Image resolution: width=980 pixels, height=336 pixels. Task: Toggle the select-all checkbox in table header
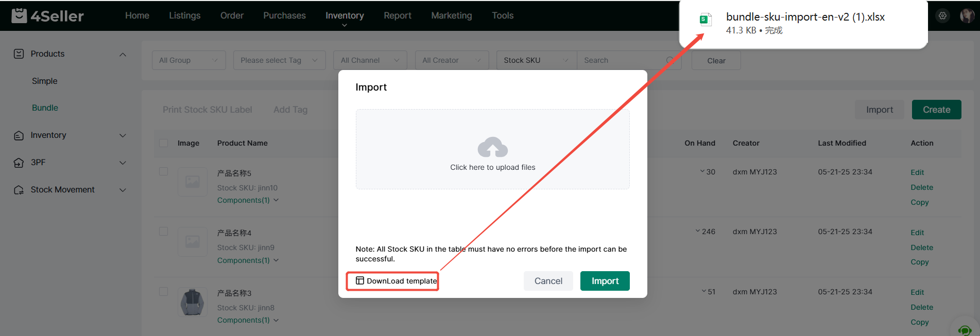coord(164,143)
